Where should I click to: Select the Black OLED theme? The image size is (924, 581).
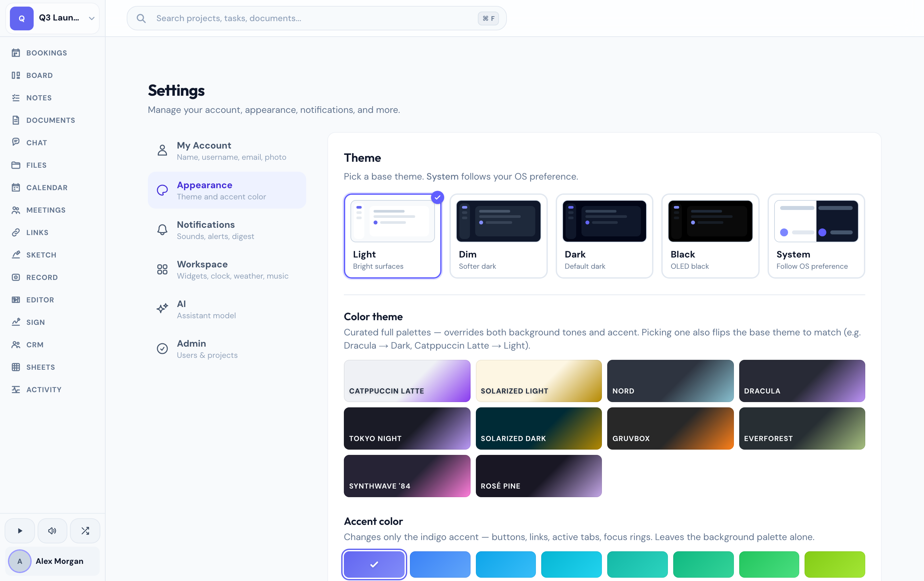click(710, 236)
